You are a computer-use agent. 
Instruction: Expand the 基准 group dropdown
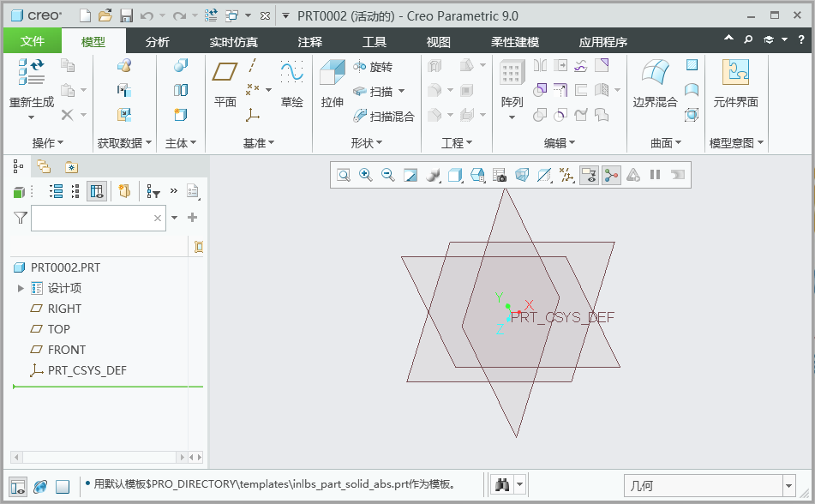259,143
